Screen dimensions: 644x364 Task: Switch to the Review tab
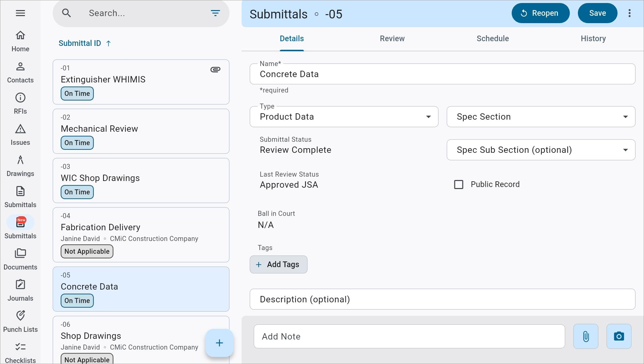[x=392, y=38]
